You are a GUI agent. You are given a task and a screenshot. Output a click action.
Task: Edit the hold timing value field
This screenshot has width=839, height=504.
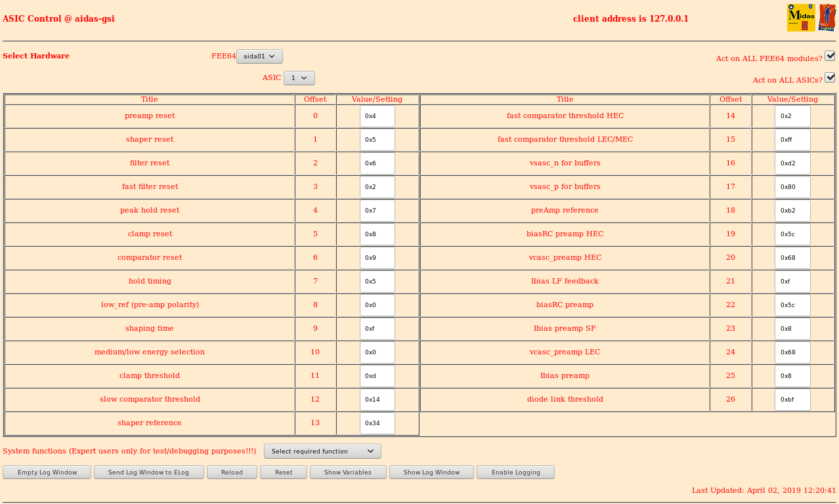coord(377,282)
